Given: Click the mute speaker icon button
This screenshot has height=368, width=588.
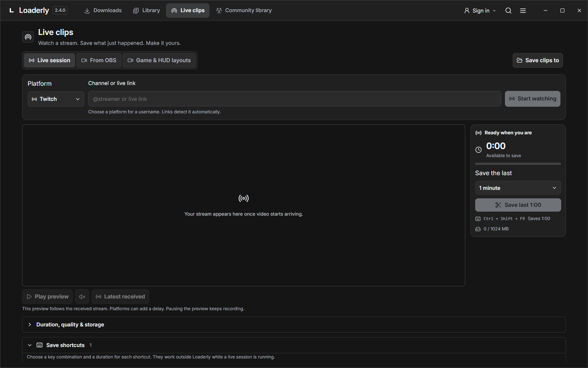Looking at the screenshot, I should tap(82, 297).
